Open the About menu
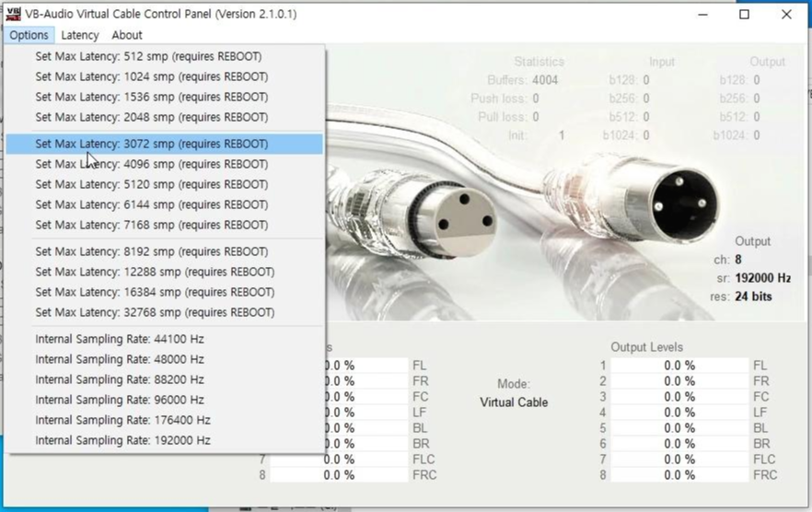Image resolution: width=812 pixels, height=512 pixels. (x=127, y=35)
